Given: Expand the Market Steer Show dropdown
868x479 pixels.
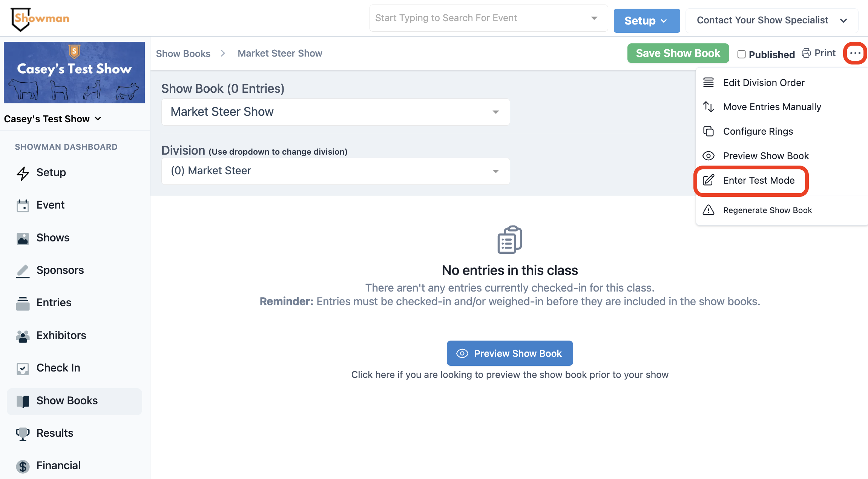Looking at the screenshot, I should [x=336, y=112].
